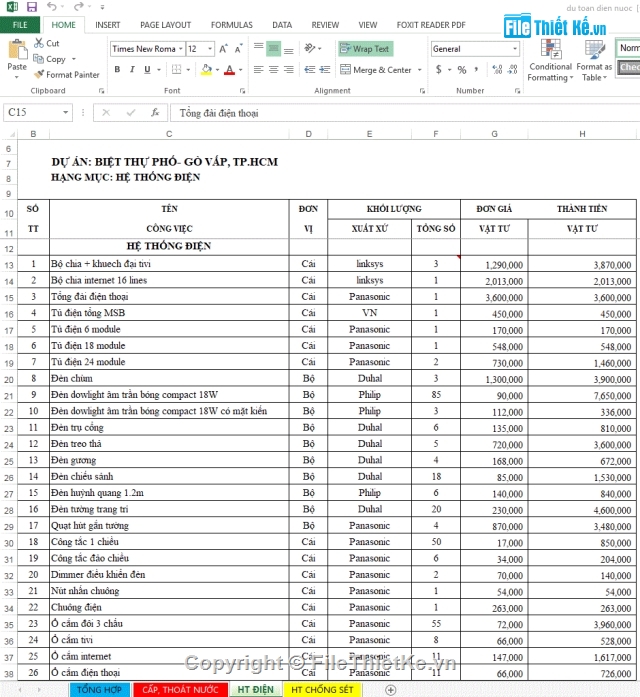This screenshot has width=640, height=697.
Task: Toggle middle align button
Action: coord(273,48)
